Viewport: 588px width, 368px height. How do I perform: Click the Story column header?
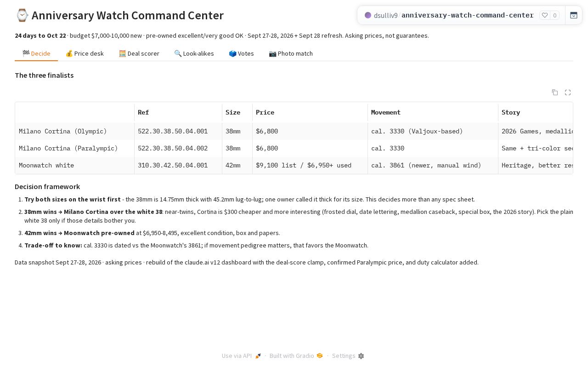536,112
